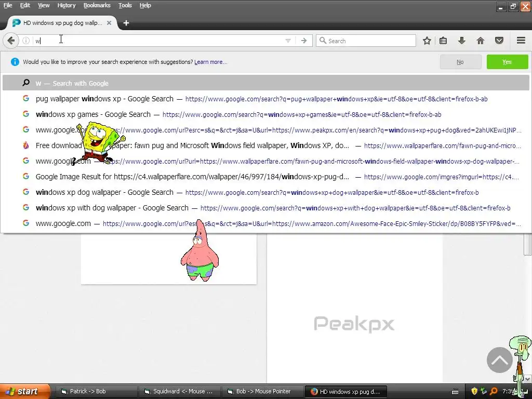The image size is (532, 399).
Task: Open the on-screen keyboard tray icon
Action: [x=455, y=392]
